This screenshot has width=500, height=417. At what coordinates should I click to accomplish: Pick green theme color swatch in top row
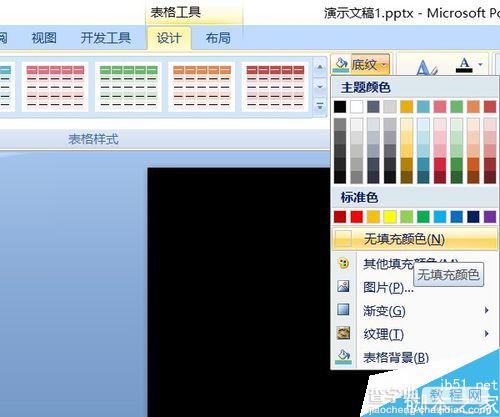click(457, 107)
